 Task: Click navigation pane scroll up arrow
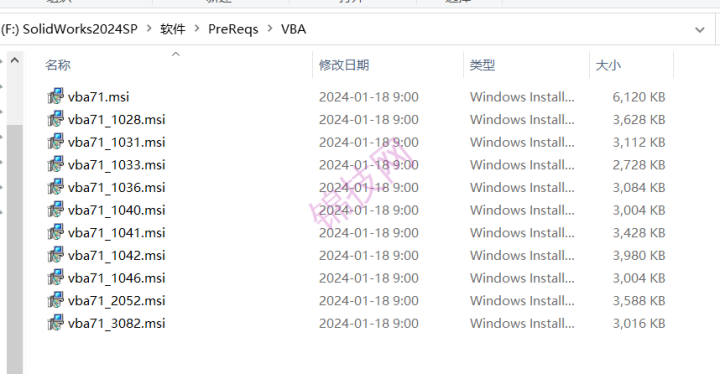tap(15, 60)
